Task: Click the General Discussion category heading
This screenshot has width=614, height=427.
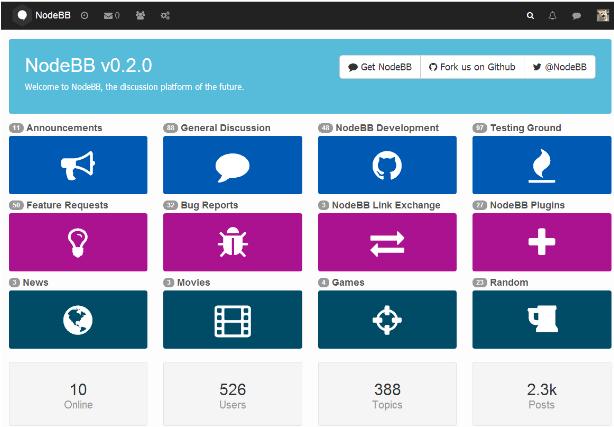Action: tap(226, 128)
